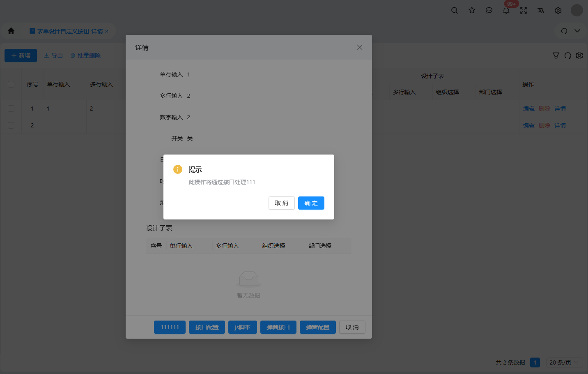Viewport: 588px width, 374px height.
Task: Click the 批量删除 button
Action: pos(85,55)
